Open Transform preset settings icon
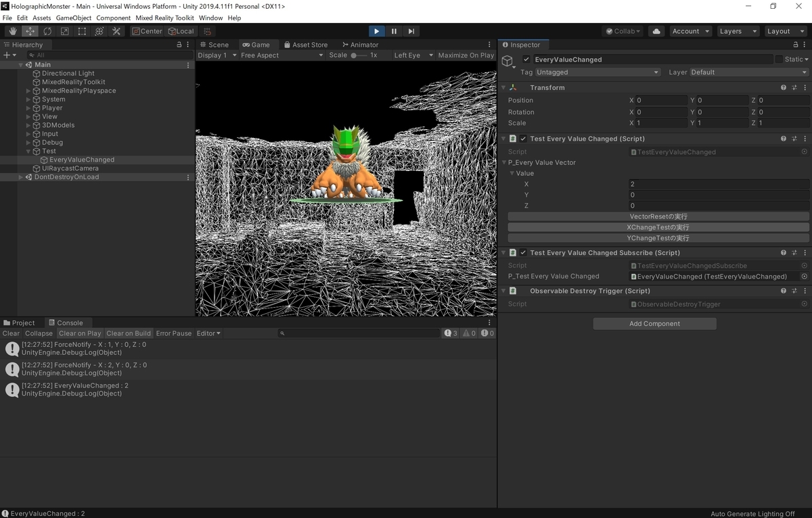This screenshot has width=812, height=518. point(794,87)
